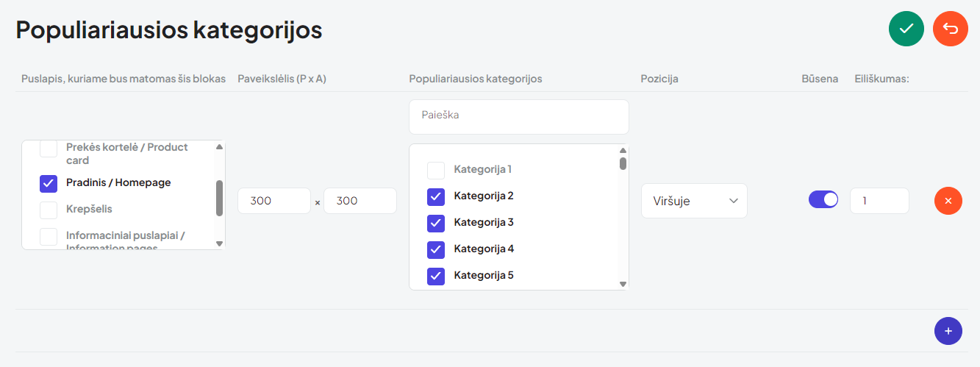The height and width of the screenshot is (367, 980).
Task: Click the Eiliškumas order field
Action: click(x=879, y=201)
